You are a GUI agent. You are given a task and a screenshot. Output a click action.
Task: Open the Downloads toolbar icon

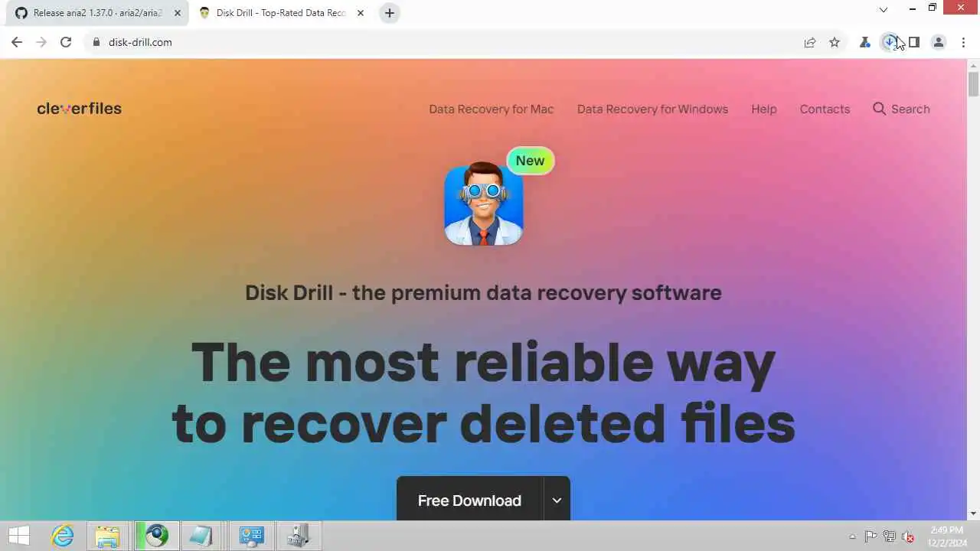click(890, 43)
